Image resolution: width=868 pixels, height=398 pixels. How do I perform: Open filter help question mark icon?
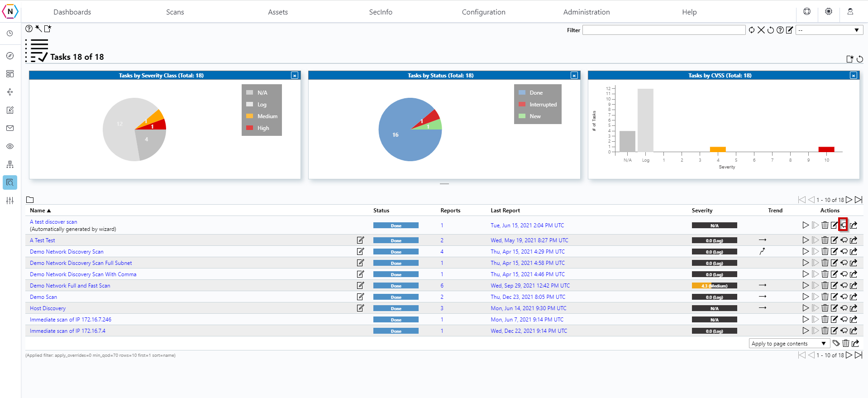(x=780, y=30)
